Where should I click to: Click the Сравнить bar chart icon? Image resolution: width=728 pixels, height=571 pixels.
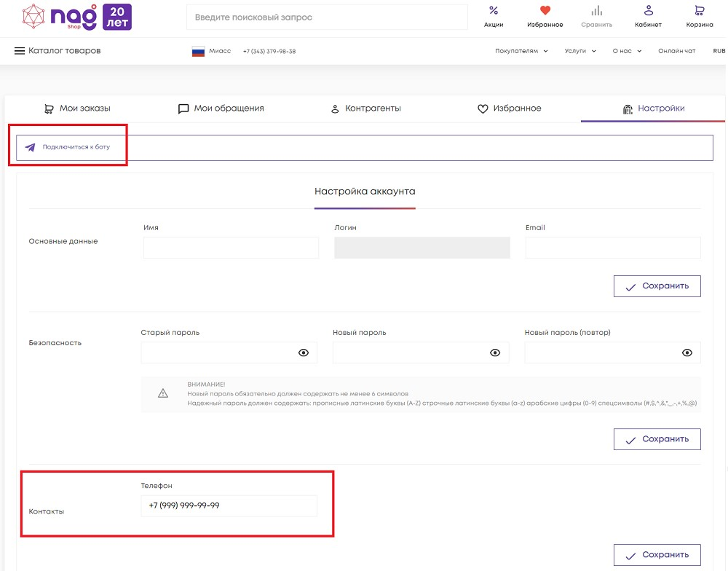[x=597, y=11]
